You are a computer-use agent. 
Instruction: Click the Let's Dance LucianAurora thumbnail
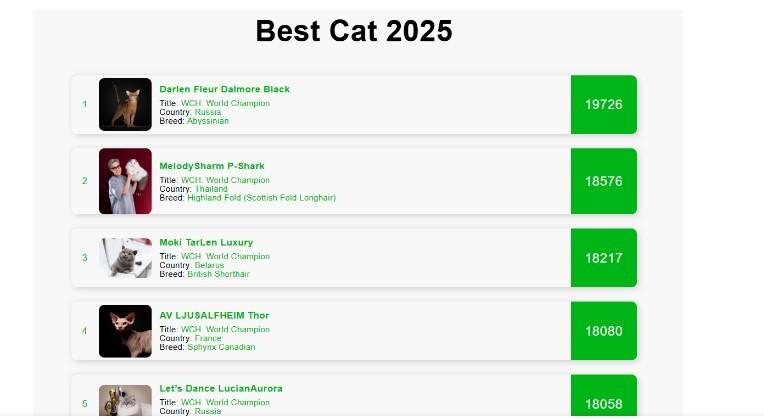(125, 401)
